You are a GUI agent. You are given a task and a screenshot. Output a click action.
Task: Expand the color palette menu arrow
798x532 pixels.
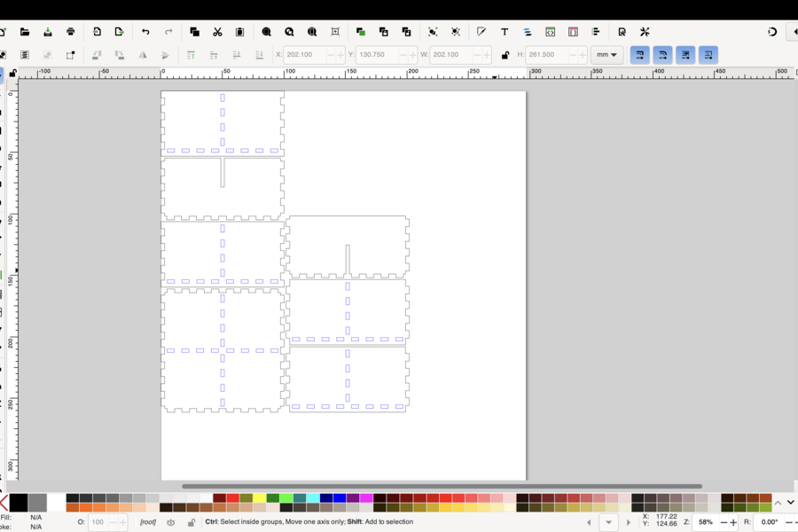(790, 503)
